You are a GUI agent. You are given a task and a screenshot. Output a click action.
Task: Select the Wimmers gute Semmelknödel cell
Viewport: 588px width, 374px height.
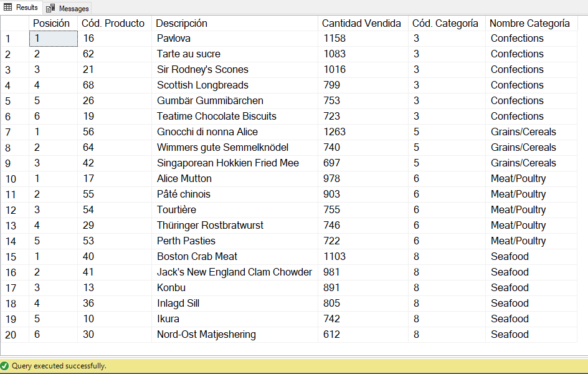click(x=235, y=148)
